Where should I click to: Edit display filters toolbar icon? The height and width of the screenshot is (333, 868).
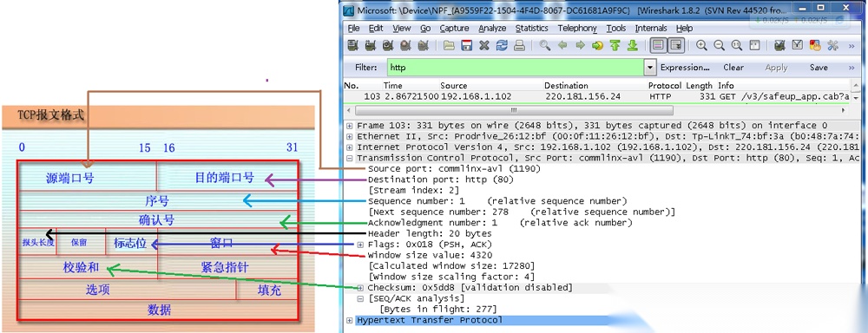pos(797,45)
